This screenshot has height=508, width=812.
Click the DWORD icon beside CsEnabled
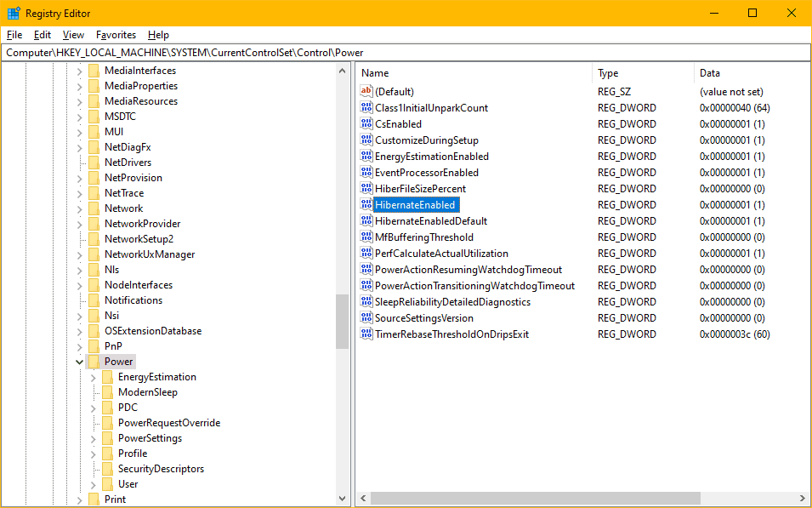[367, 123]
